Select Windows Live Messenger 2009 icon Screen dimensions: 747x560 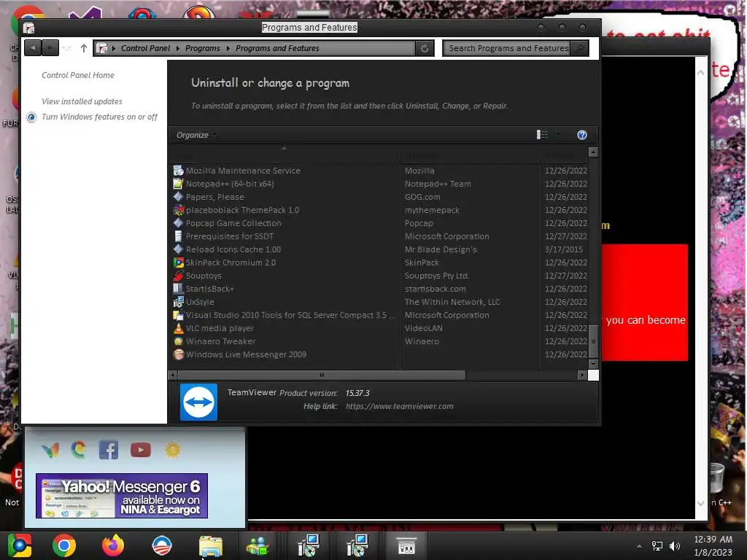178,354
